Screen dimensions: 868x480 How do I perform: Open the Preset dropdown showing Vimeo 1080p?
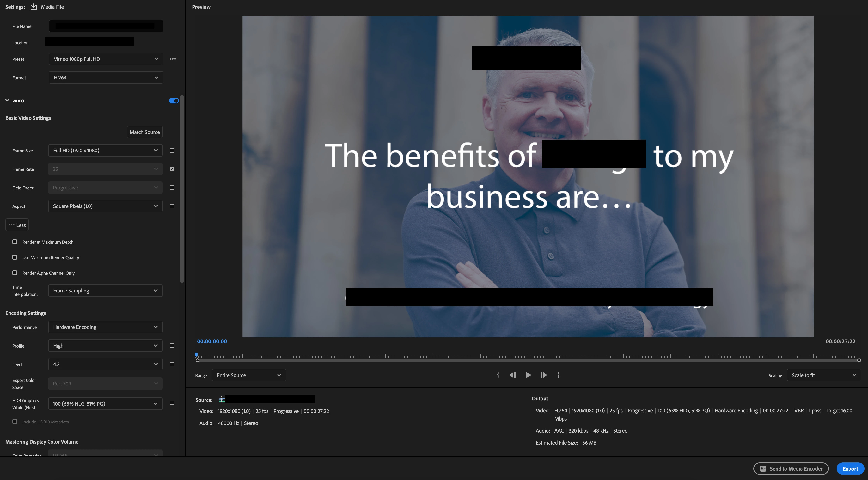[x=106, y=59]
